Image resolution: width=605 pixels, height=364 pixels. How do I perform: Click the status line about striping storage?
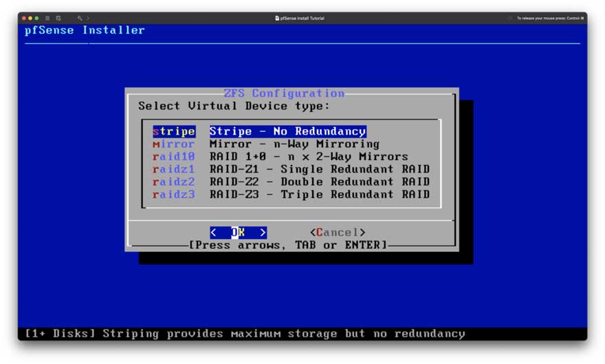[245, 334]
